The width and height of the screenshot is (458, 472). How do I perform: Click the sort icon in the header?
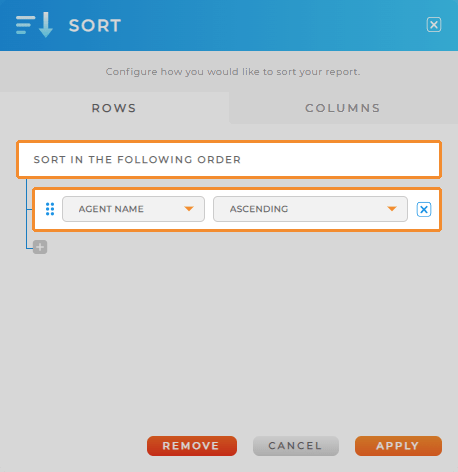coord(34,25)
